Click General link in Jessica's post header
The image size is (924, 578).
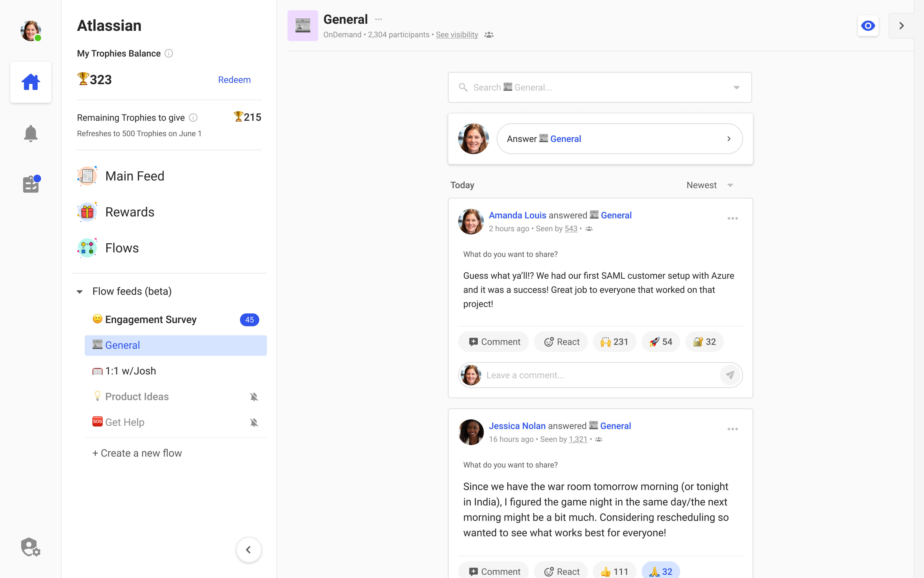pyautogui.click(x=615, y=426)
